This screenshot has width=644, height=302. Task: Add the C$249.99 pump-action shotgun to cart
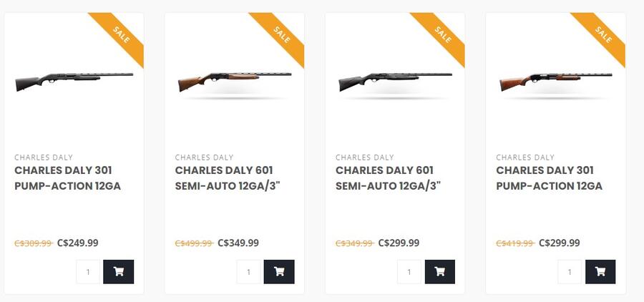point(118,272)
